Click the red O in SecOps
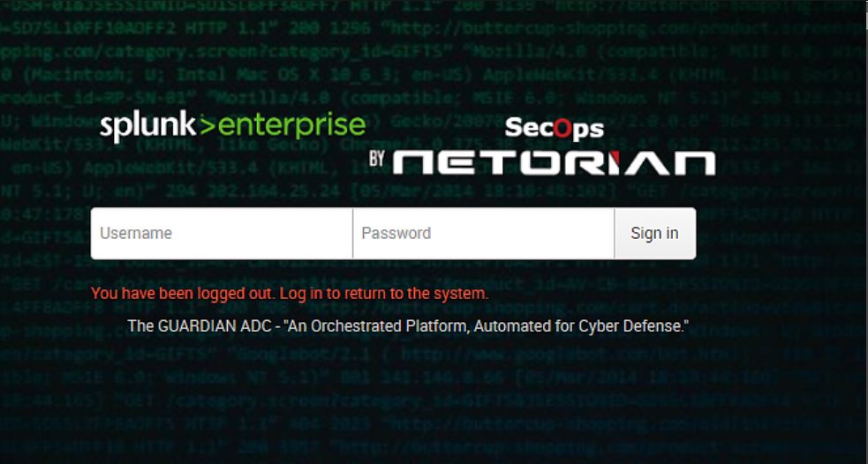This screenshot has width=868, height=464. click(561, 130)
